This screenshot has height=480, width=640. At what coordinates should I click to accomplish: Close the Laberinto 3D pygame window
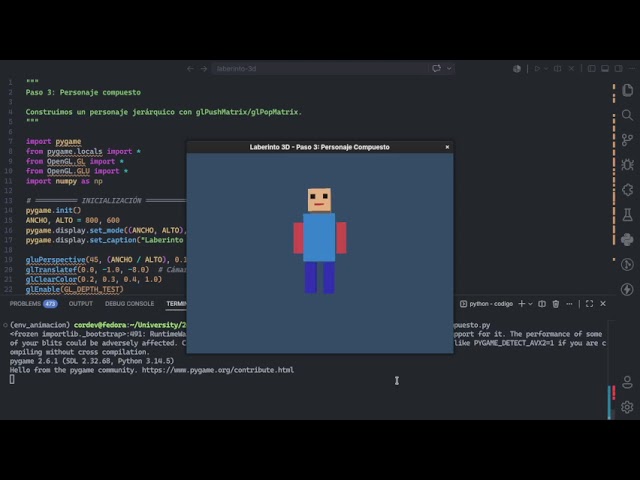tap(447, 147)
